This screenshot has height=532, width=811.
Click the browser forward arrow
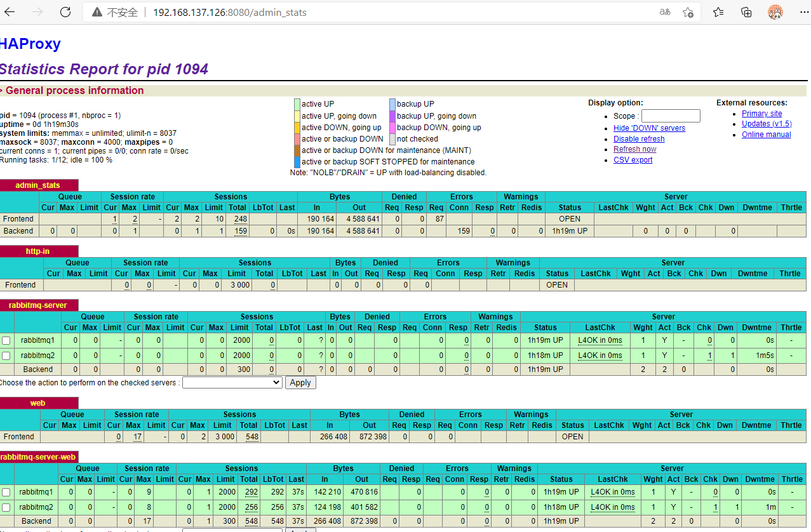[x=37, y=12]
